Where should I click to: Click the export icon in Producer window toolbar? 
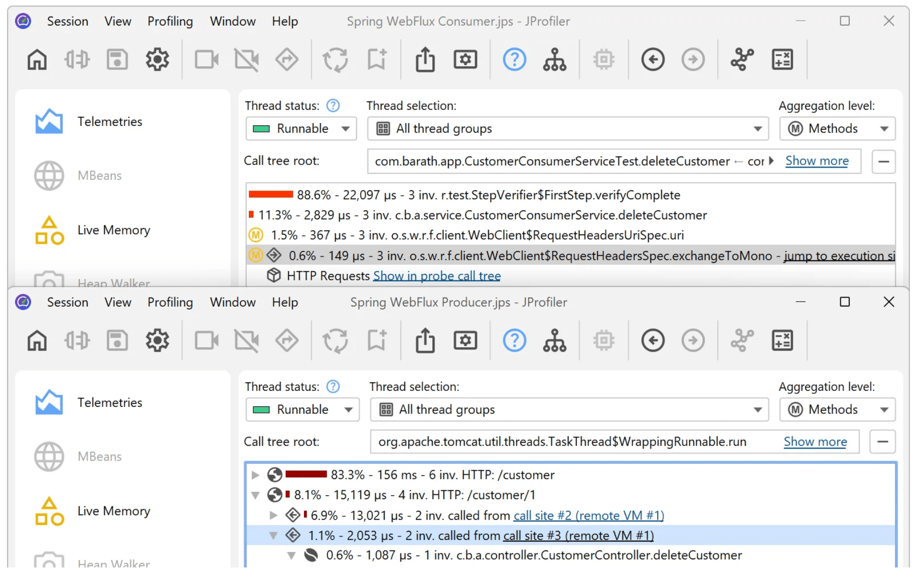pyautogui.click(x=425, y=341)
